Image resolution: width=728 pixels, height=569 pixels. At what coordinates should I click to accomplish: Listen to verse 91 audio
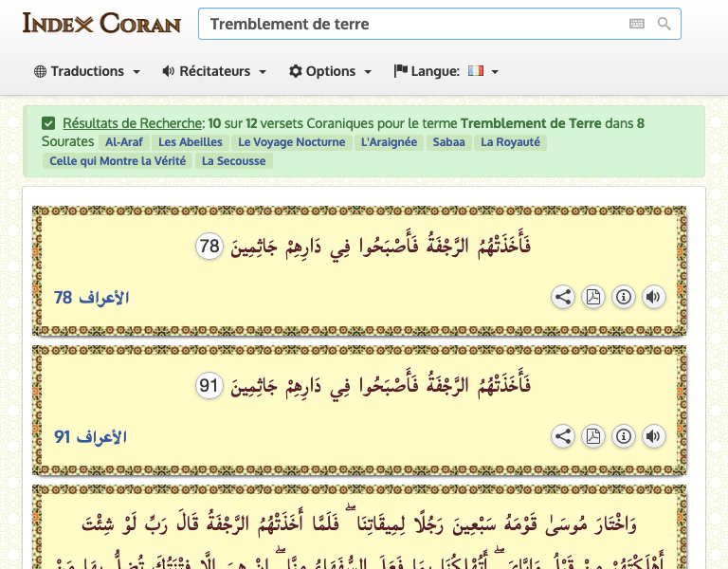coord(653,436)
